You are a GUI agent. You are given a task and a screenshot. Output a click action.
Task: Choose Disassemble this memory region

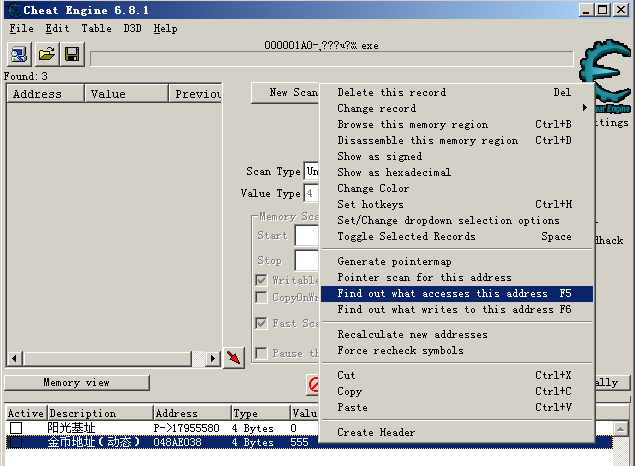coord(457,140)
